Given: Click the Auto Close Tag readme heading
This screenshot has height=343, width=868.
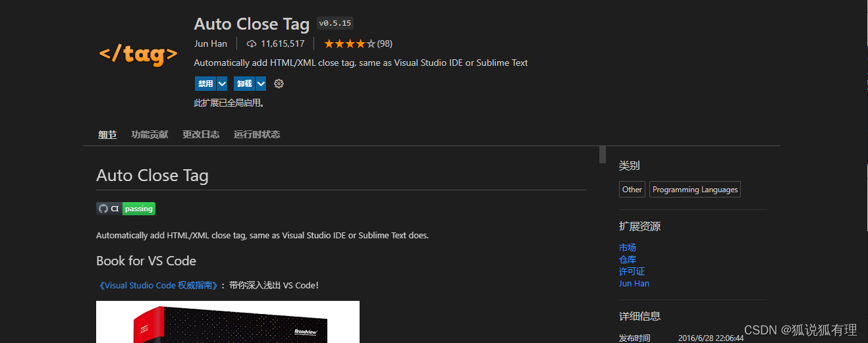Looking at the screenshot, I should tap(152, 176).
